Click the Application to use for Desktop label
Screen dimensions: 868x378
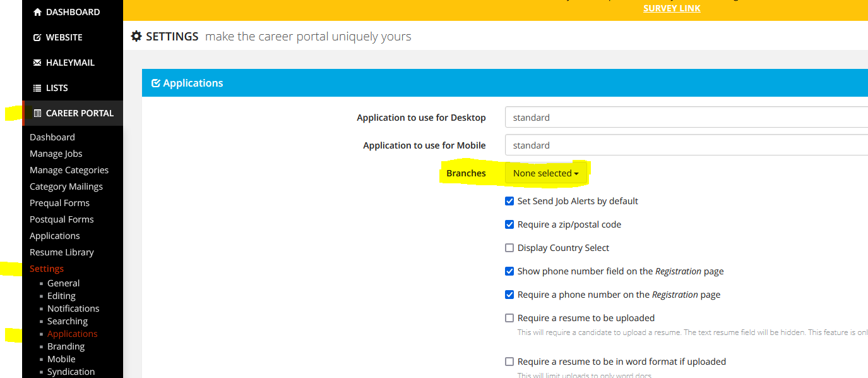422,118
